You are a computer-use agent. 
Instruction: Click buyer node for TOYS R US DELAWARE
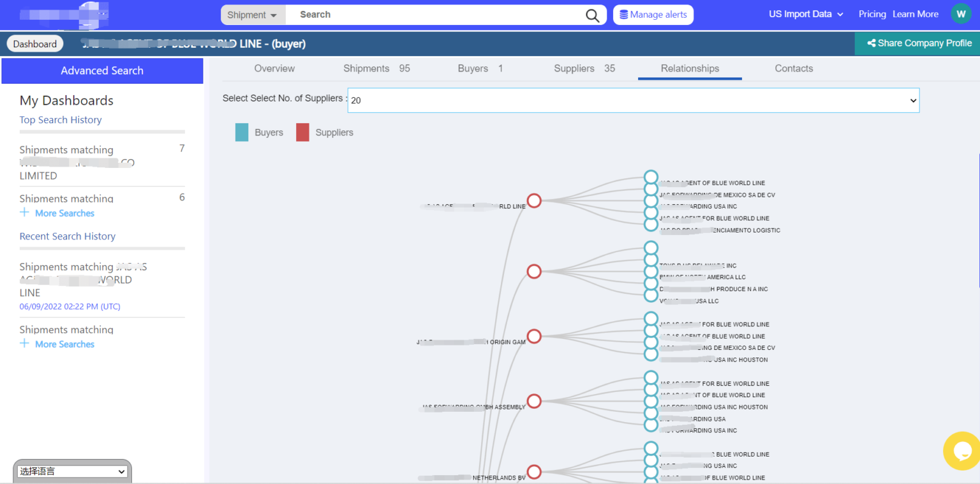651,260
